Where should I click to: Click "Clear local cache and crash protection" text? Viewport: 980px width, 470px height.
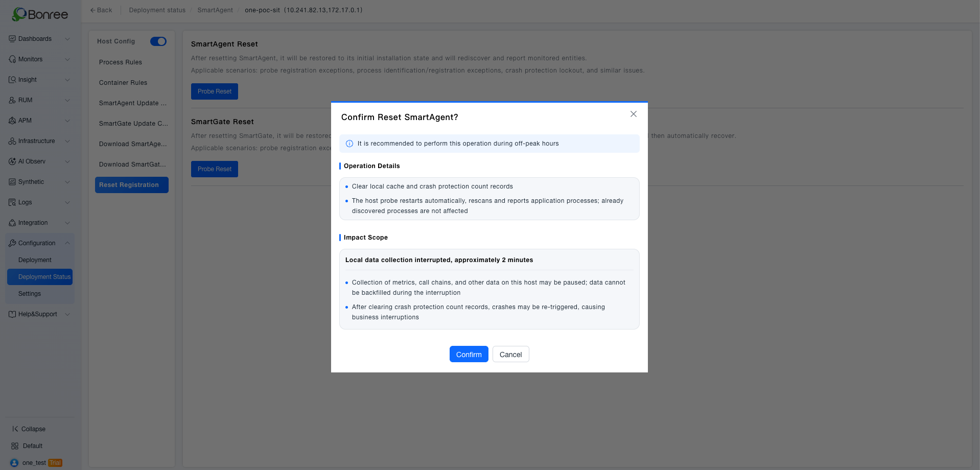(432, 186)
